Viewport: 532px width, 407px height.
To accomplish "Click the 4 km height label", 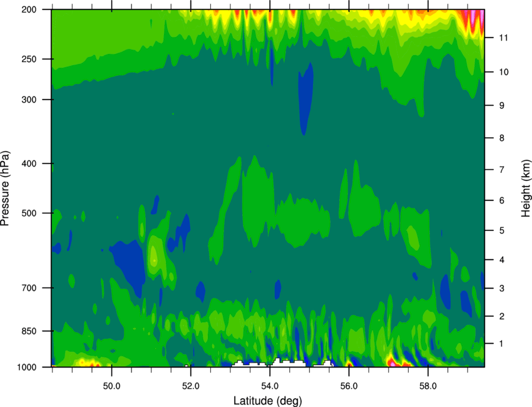I will coord(501,260).
